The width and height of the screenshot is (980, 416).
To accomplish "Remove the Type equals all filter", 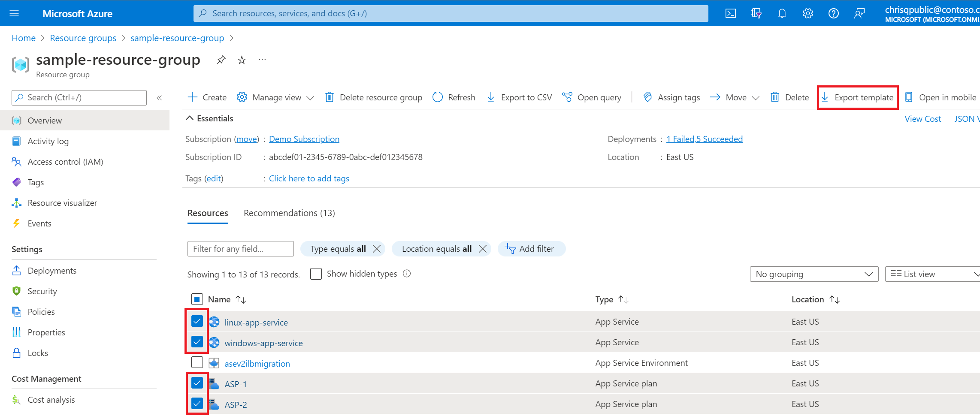I will pos(377,249).
